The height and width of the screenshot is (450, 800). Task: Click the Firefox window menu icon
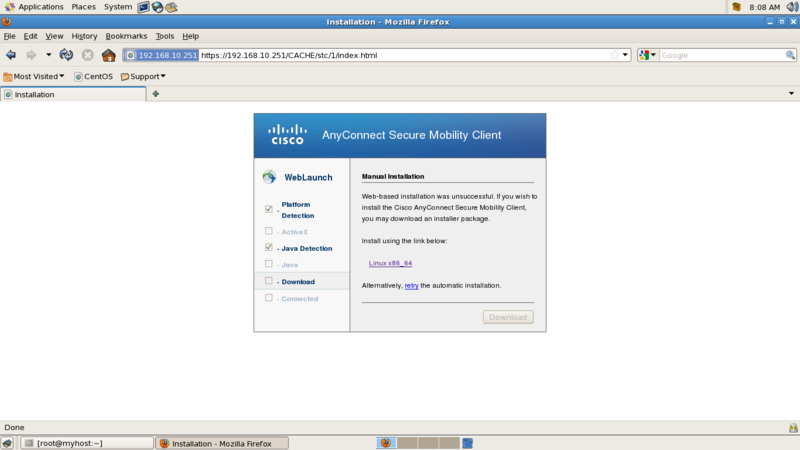(7, 21)
